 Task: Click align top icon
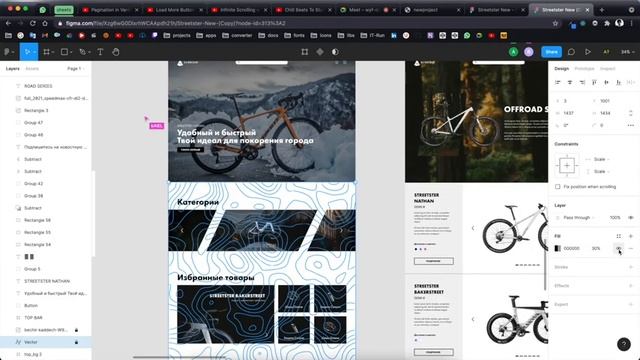coord(594,82)
